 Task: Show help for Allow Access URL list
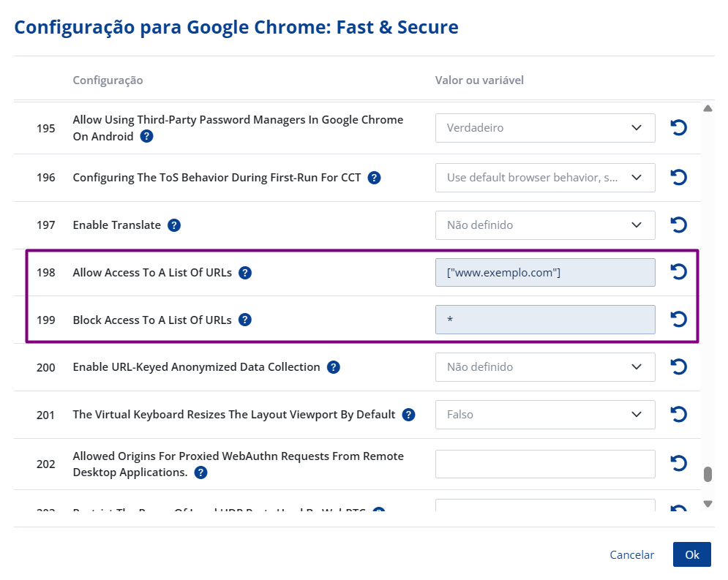(245, 273)
